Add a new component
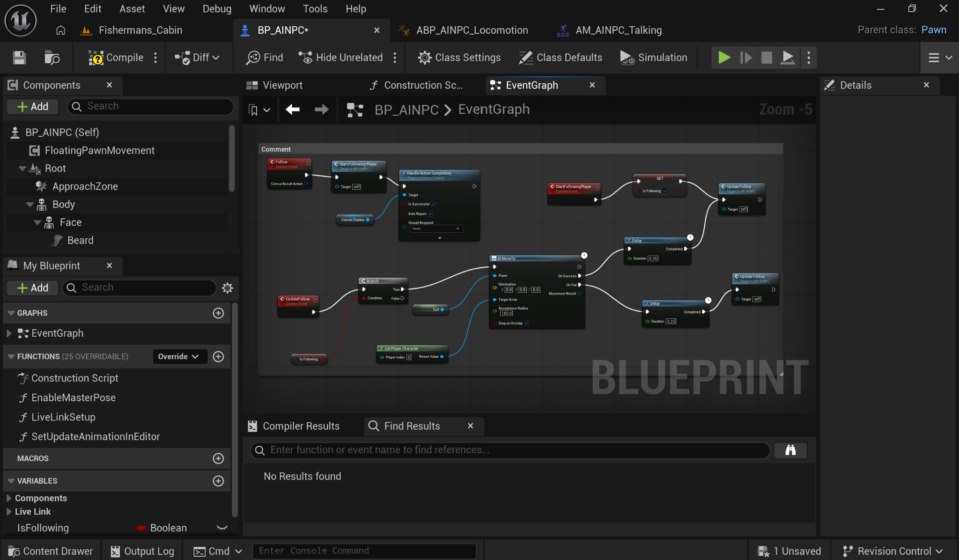 32,107
